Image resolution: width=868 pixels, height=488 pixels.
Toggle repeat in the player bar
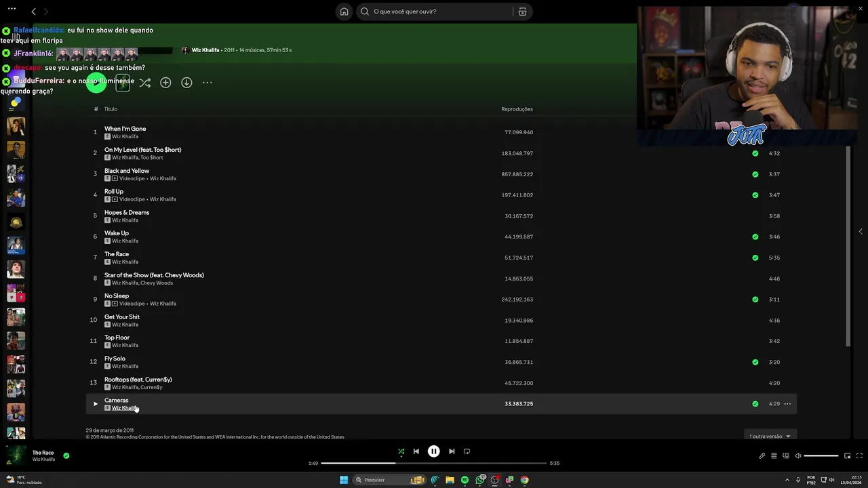(467, 451)
